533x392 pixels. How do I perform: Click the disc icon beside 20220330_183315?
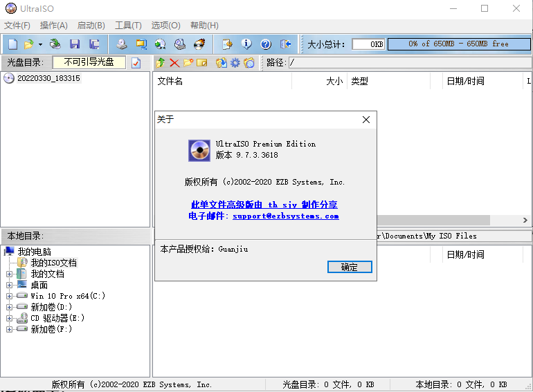(x=9, y=78)
